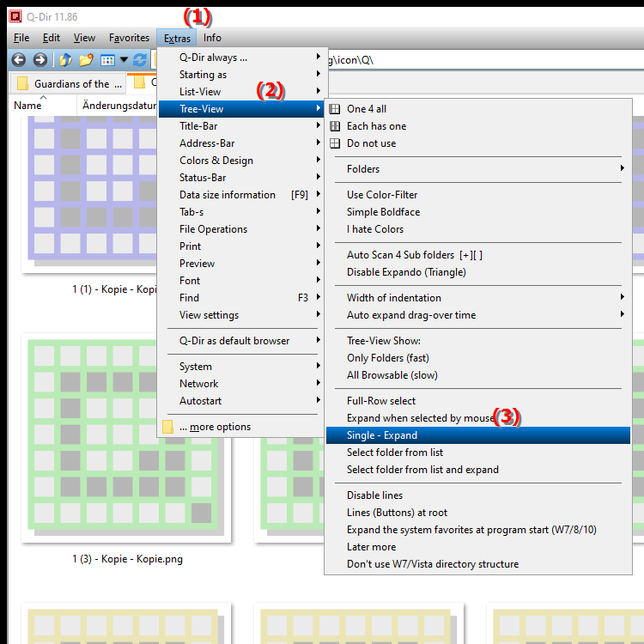Open the View settings submenu
644x644 pixels.
click(241, 315)
